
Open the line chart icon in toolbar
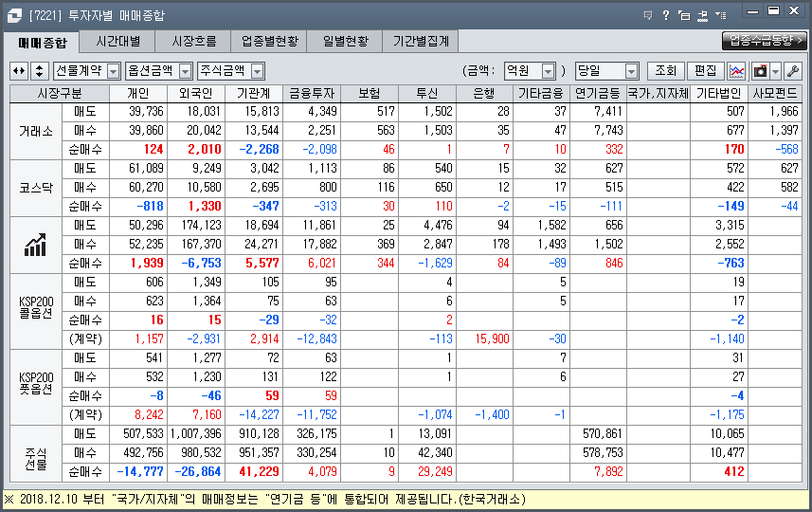(736, 71)
